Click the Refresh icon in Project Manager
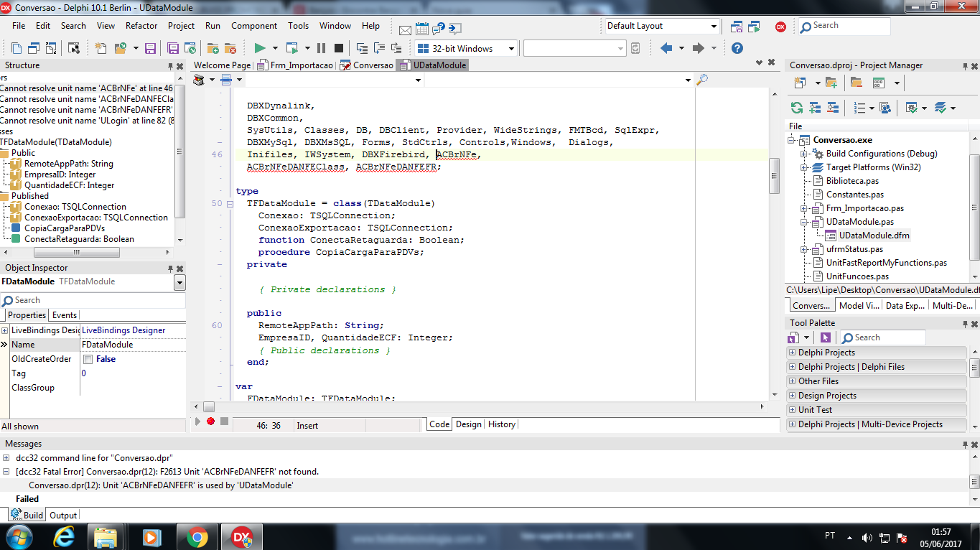Screen dimensions: 980x550 797,108
